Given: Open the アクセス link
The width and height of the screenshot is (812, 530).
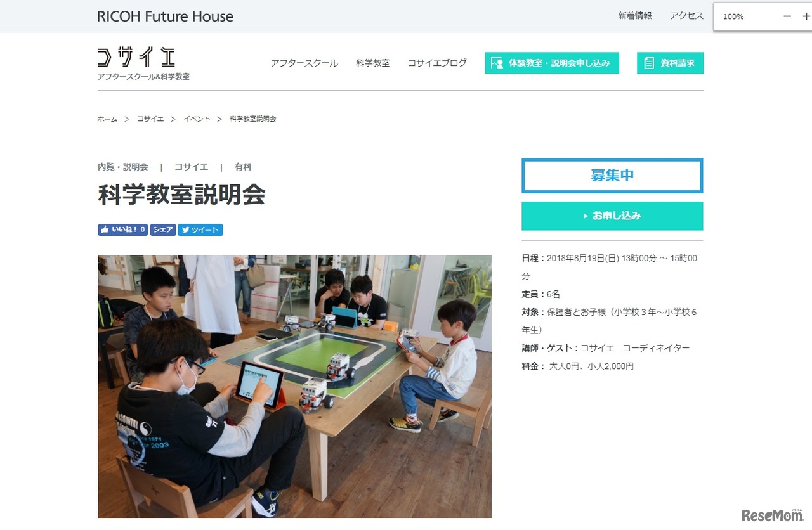Looking at the screenshot, I should [686, 16].
